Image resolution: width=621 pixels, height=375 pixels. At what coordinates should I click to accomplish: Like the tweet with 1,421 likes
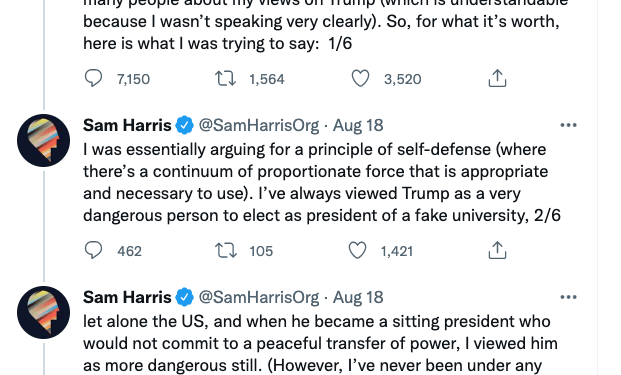coord(357,250)
